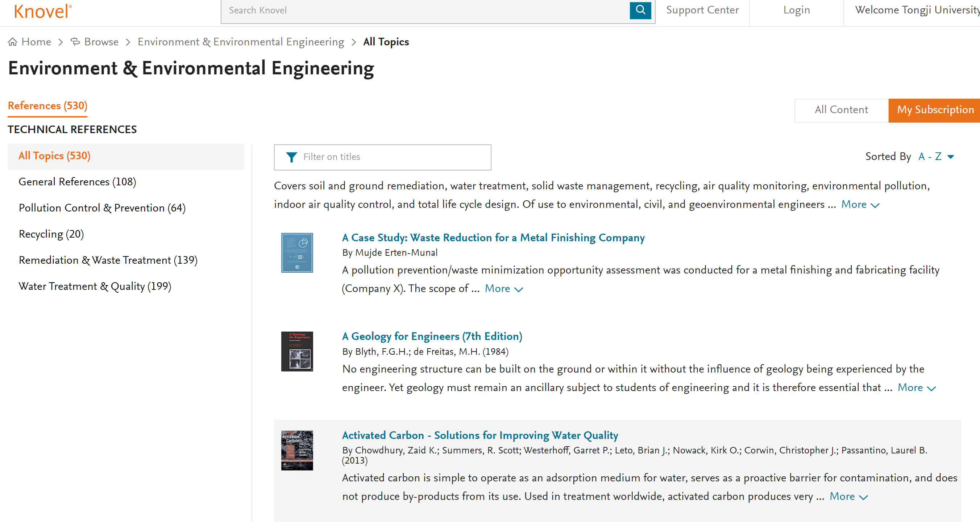Image resolution: width=980 pixels, height=522 pixels.
Task: Open the Activated Carbon book cover
Action: pyautogui.click(x=297, y=451)
